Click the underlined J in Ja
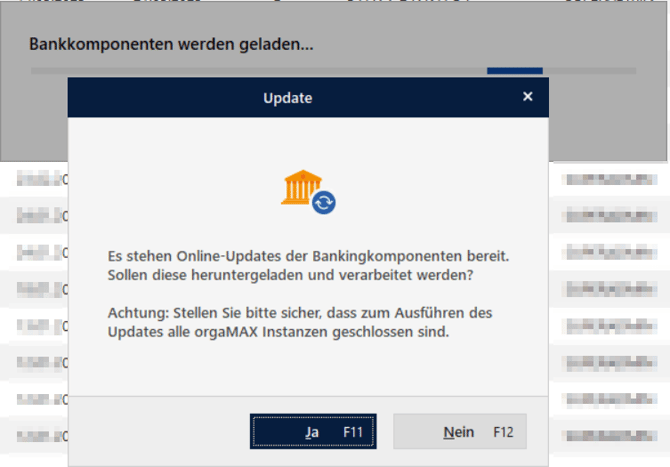This screenshot has width=670, height=467. 309,432
